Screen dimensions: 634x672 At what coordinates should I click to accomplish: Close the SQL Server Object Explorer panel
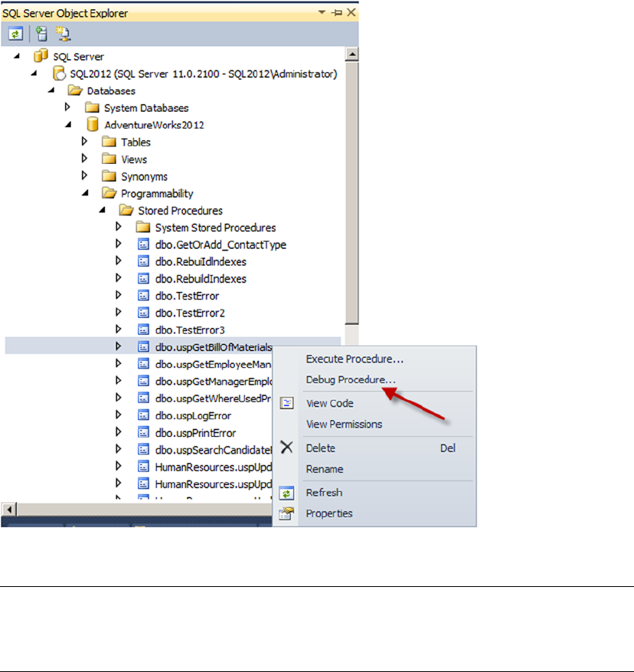point(351,12)
